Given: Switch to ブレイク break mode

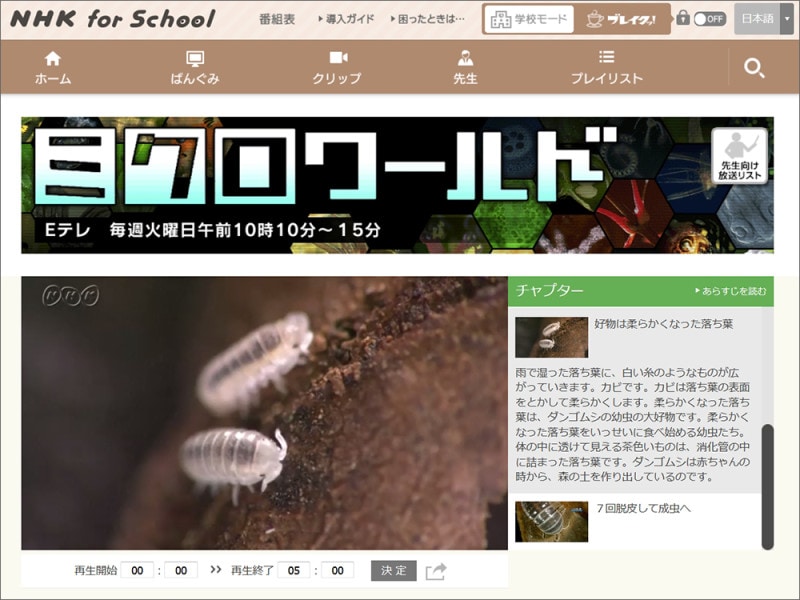Looking at the screenshot, I should pos(621,19).
